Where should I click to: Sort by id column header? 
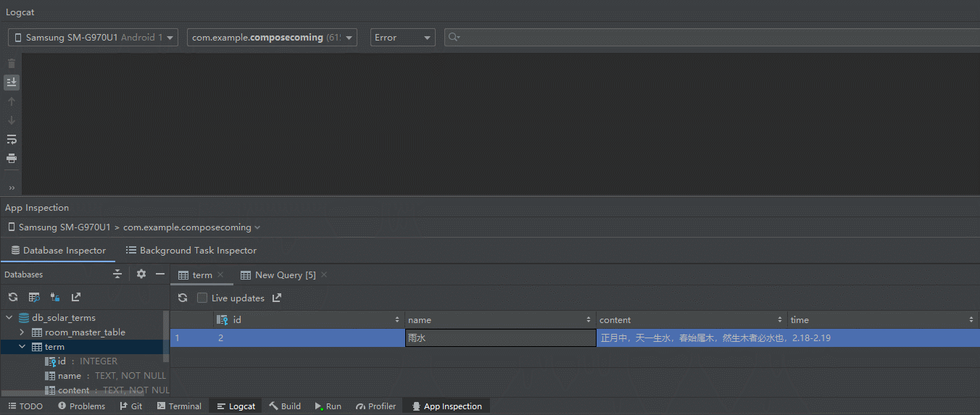point(309,319)
